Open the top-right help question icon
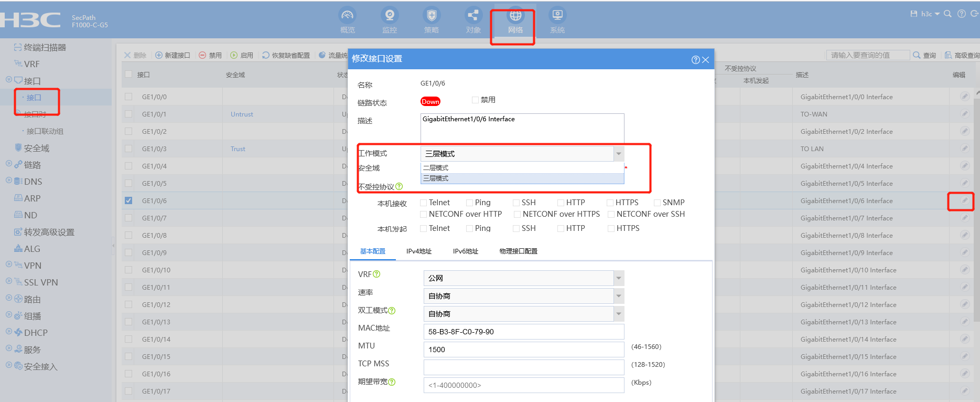 [962, 14]
